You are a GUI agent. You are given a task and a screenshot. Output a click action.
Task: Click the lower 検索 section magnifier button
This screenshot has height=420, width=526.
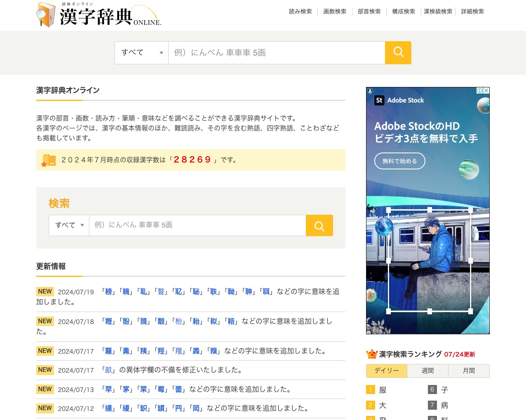319,225
